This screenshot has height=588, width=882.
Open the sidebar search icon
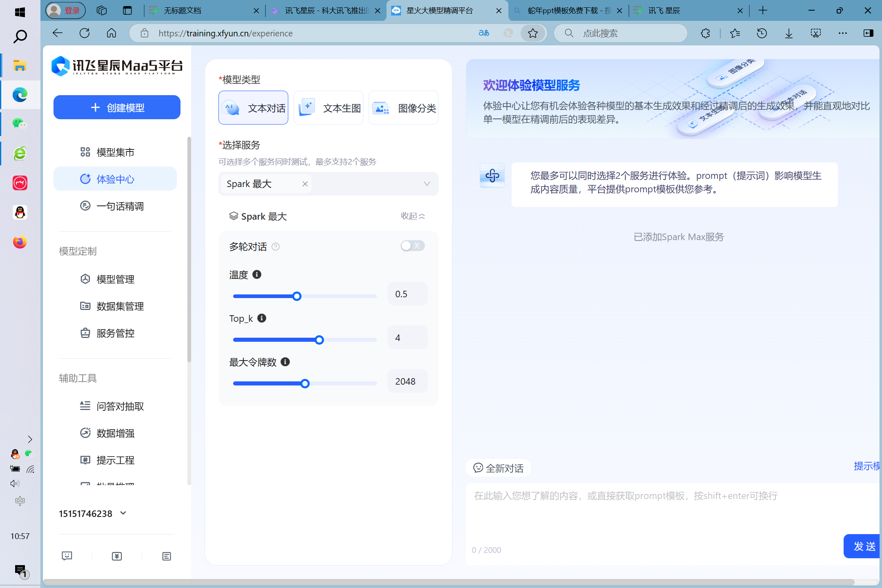20,37
